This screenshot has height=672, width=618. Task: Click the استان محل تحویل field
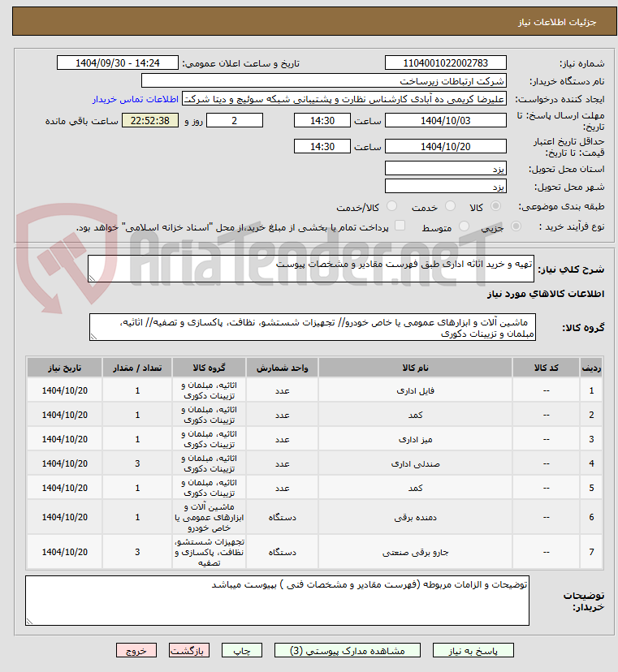[446, 169]
